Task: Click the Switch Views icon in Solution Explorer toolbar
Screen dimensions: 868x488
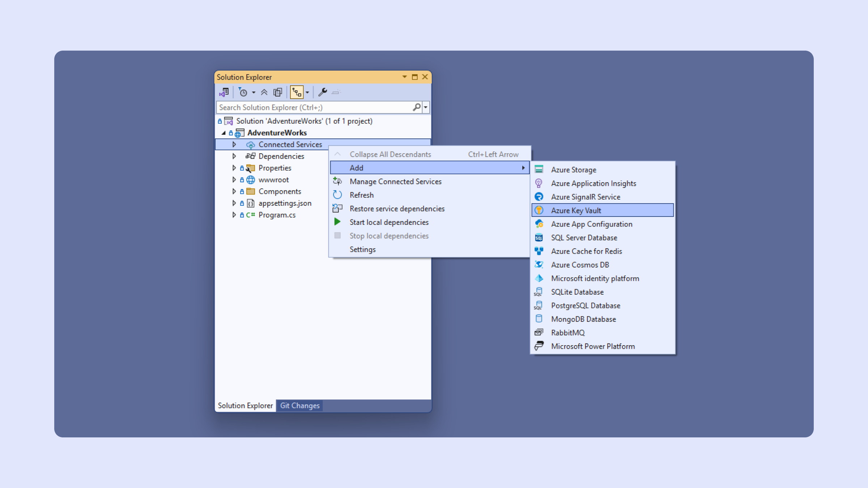Action: [x=224, y=93]
